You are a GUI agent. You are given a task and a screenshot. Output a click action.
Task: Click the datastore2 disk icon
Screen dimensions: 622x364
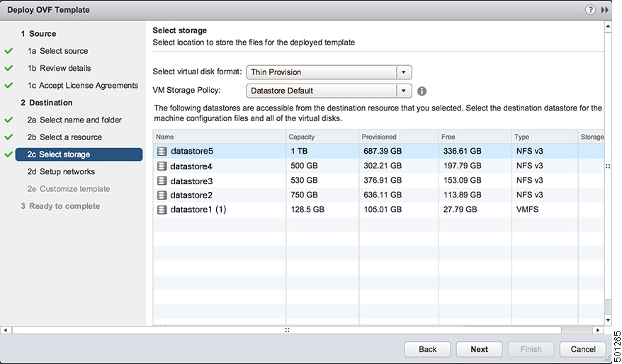coord(162,195)
